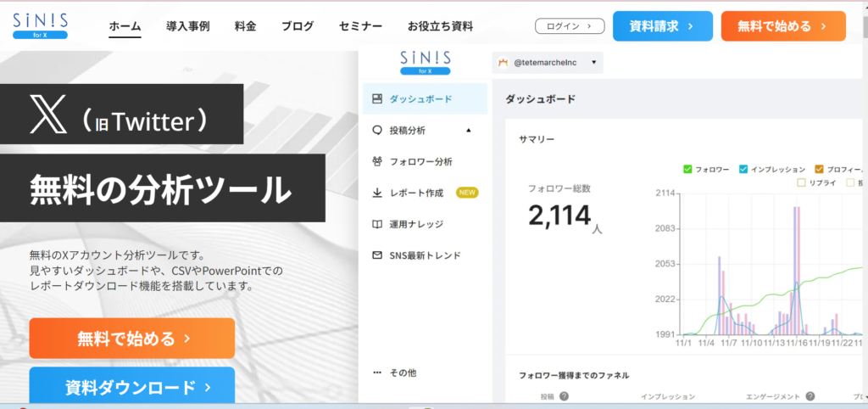This screenshot has height=409, width=868.
Task: Open the セミナー menu item
Action: click(x=360, y=26)
